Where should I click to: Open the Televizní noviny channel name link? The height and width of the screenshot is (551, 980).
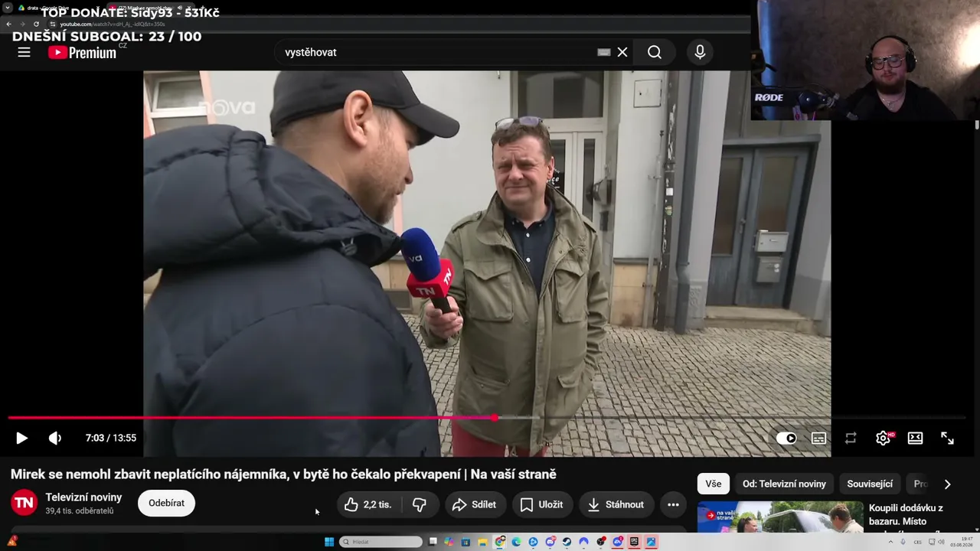[x=83, y=497]
